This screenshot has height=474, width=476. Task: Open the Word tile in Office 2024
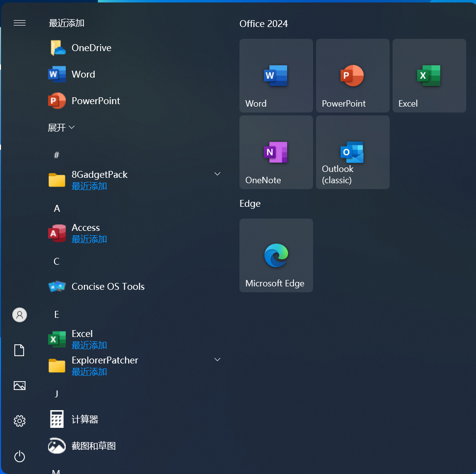276,76
